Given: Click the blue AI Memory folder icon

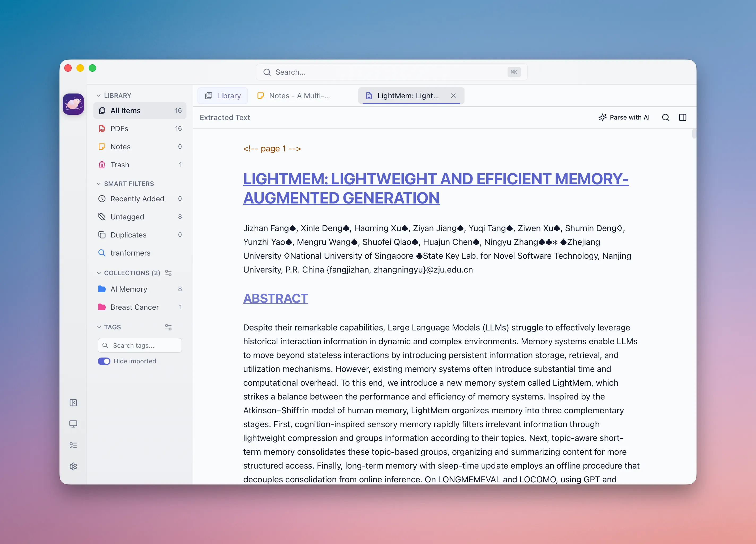Looking at the screenshot, I should point(102,289).
